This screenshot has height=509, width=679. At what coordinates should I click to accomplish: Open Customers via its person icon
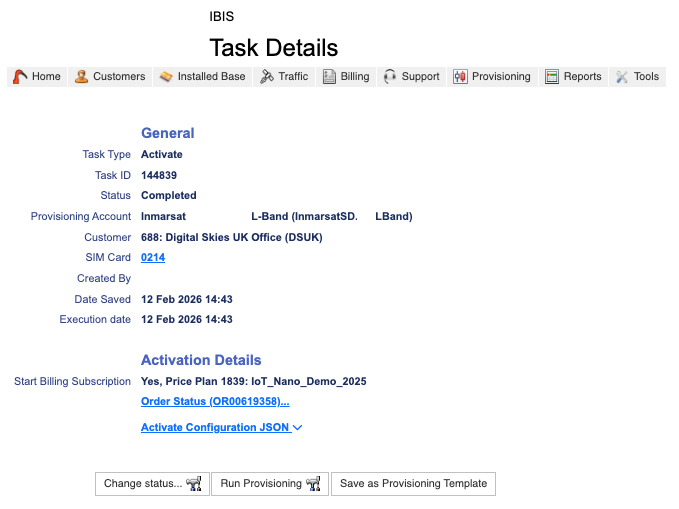coord(81,77)
